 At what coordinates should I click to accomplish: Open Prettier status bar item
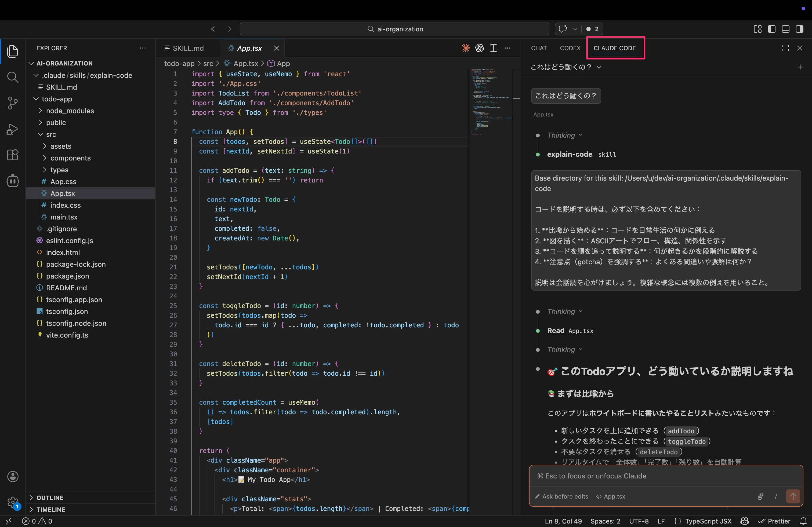[x=774, y=521]
